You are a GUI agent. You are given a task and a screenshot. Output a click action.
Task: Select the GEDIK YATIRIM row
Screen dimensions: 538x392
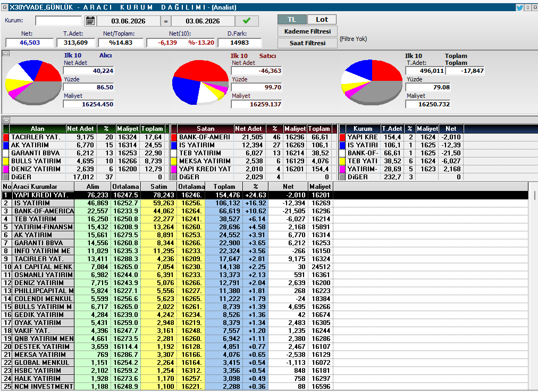pyautogui.click(x=265, y=315)
